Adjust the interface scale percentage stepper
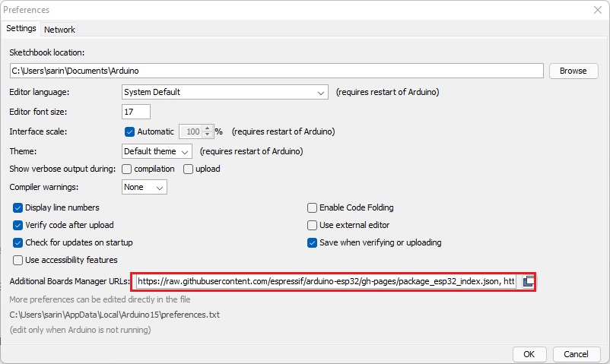610x364 pixels. click(x=206, y=131)
